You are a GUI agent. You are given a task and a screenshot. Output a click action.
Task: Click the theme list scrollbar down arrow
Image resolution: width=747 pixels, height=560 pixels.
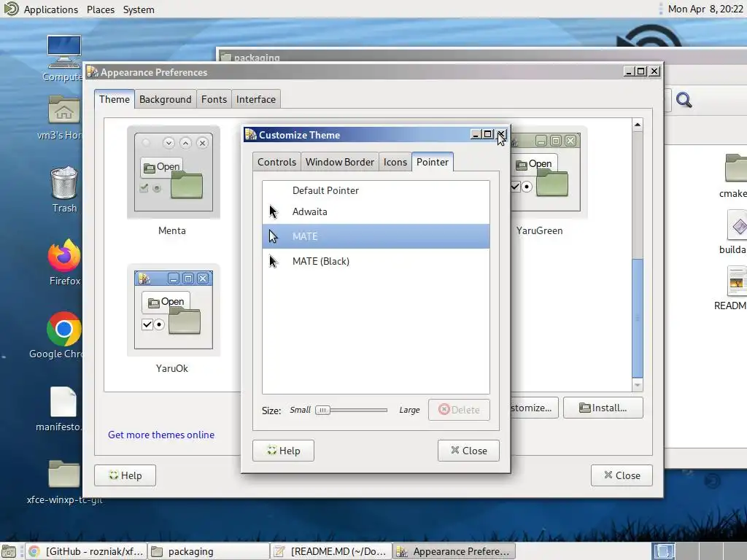click(x=638, y=385)
